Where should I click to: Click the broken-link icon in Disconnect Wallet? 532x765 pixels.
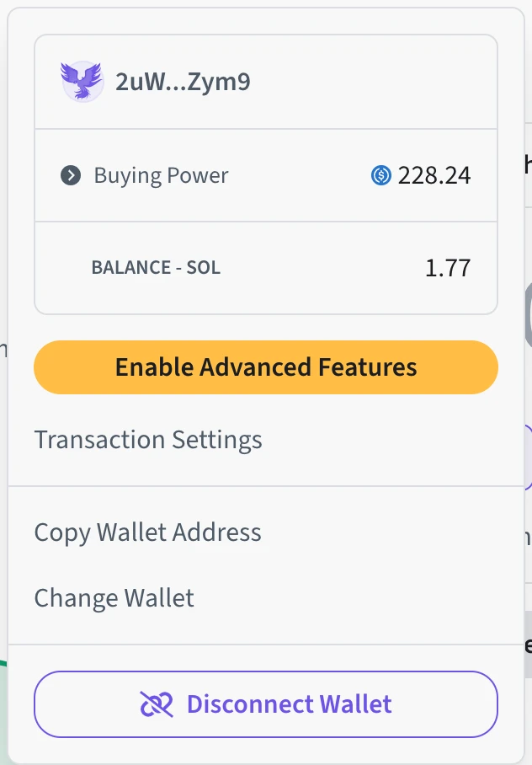(156, 703)
